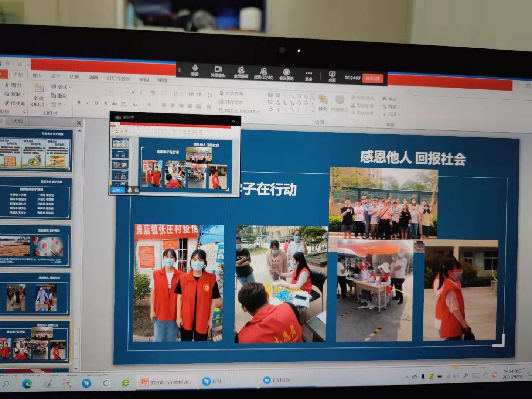This screenshot has width=532, height=399.
Task: Click the Cut command
Action: (13, 85)
